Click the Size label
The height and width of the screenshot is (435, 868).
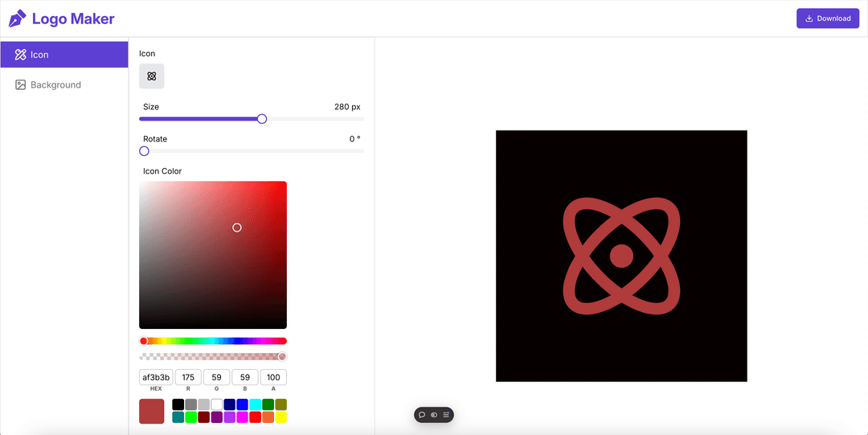(151, 107)
